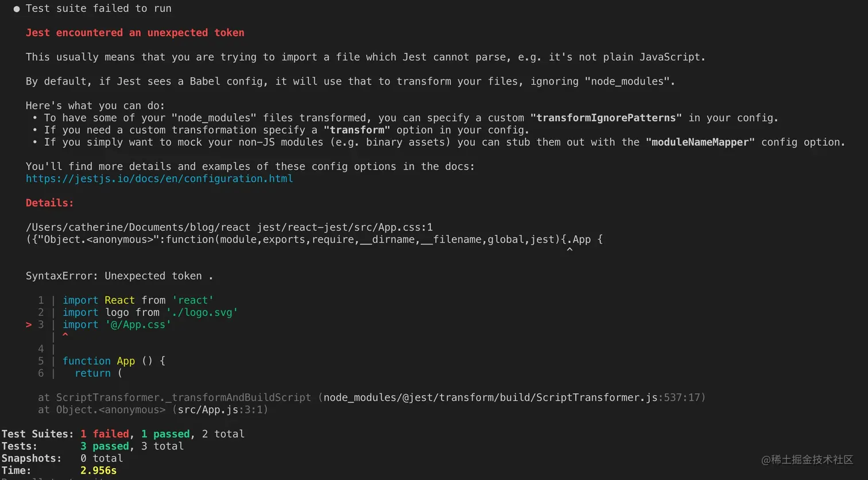
Task: Click the App.css:1 file path line
Action: coord(229,227)
